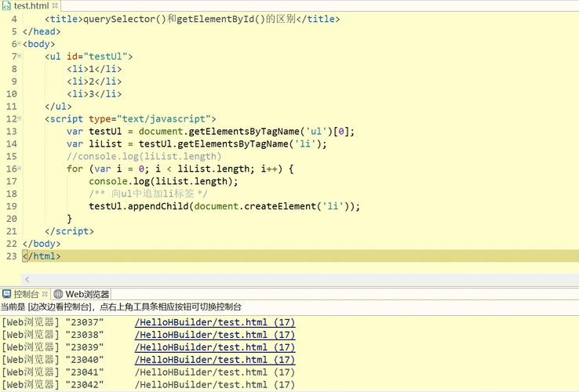Collapse the script tag fold on line 12

point(19,118)
